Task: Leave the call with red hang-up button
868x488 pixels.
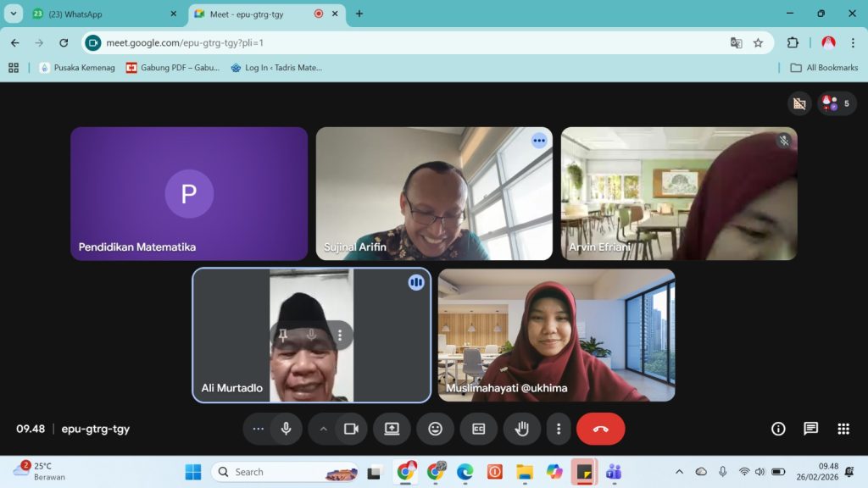Action: tap(600, 429)
